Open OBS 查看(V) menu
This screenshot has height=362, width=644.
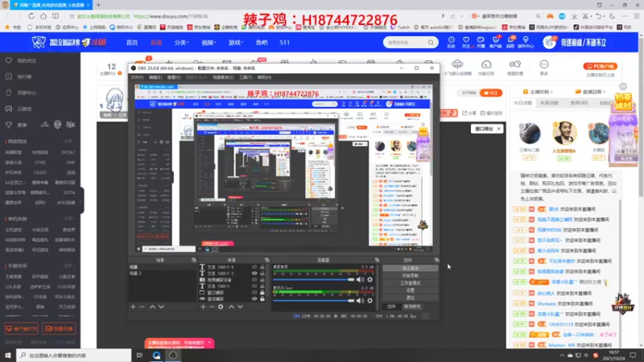(174, 77)
